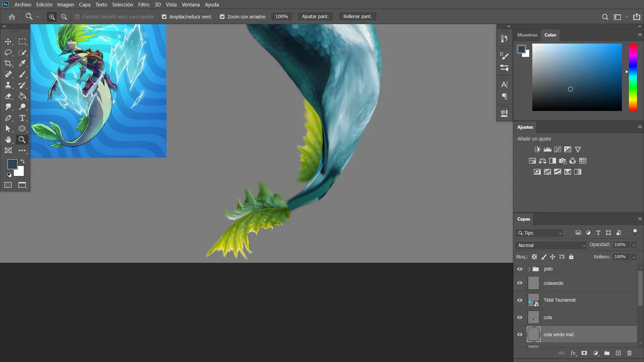Select the Hand tool
The image size is (644, 362).
[x=8, y=140]
